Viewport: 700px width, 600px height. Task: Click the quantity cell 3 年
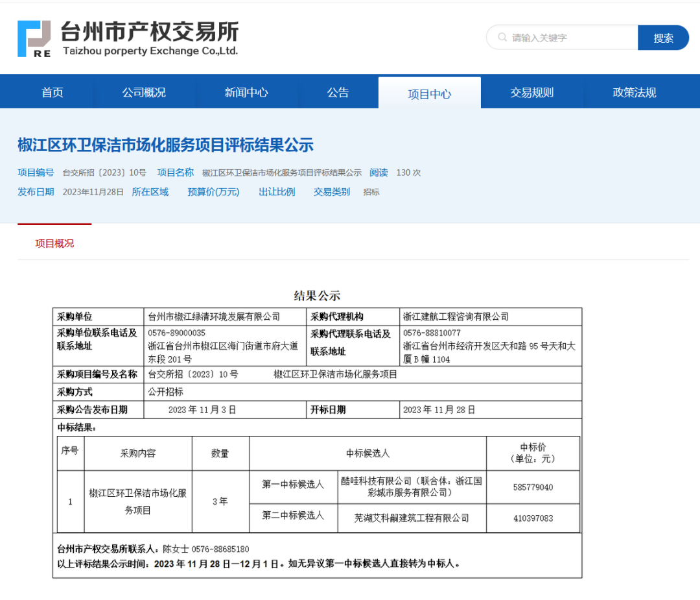pyautogui.click(x=220, y=501)
